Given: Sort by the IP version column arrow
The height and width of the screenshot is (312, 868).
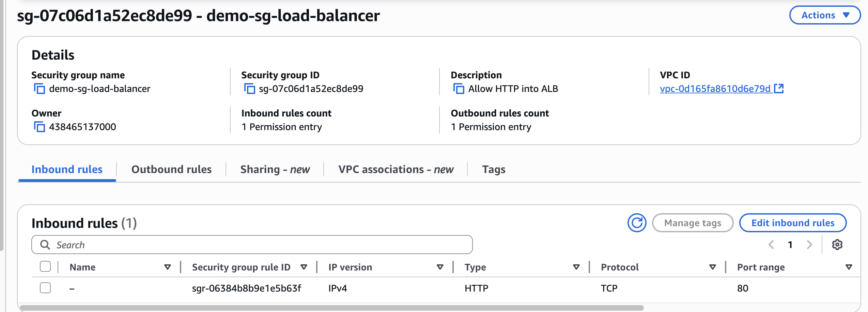Looking at the screenshot, I should (x=440, y=267).
